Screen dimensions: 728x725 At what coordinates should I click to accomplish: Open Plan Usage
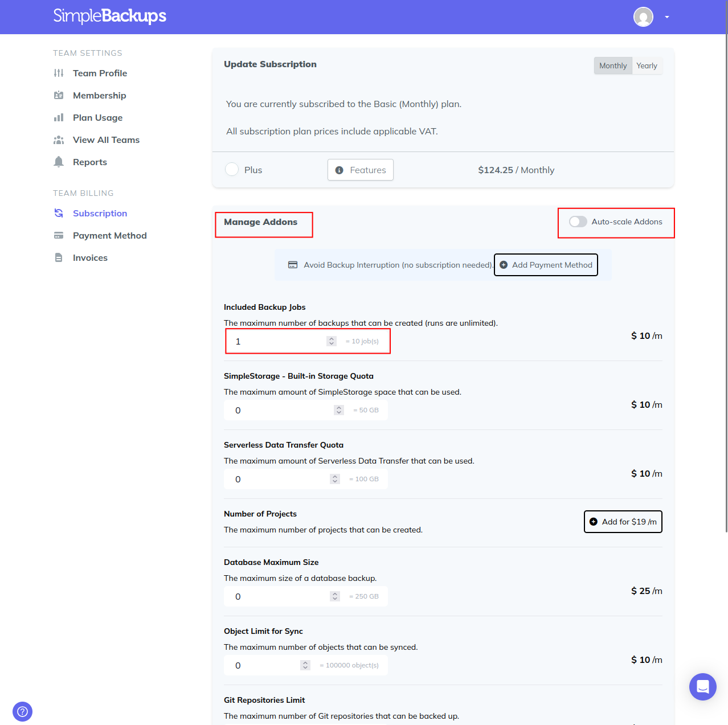[97, 117]
